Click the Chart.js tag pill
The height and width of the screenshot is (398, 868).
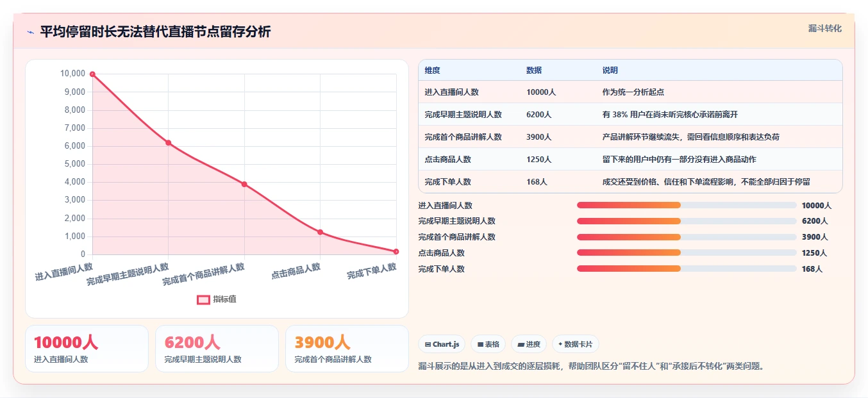coord(442,344)
